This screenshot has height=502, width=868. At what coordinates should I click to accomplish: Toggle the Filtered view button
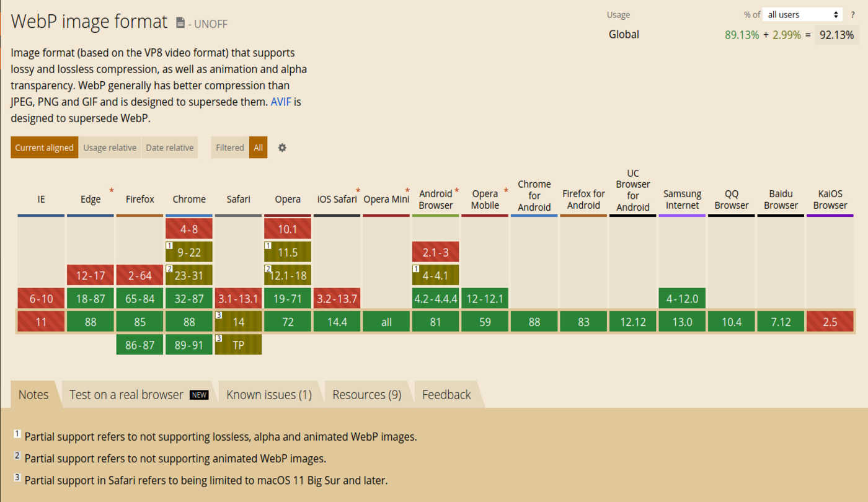[230, 148]
